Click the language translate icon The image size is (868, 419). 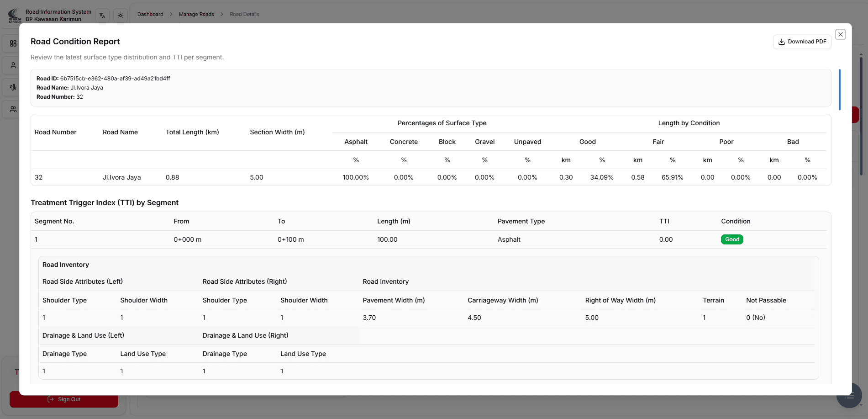click(x=102, y=16)
